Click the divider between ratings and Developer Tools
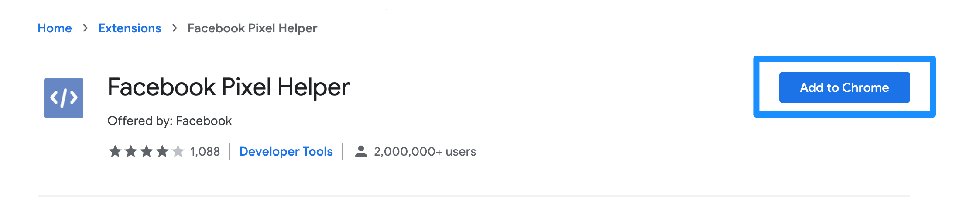 (229, 151)
